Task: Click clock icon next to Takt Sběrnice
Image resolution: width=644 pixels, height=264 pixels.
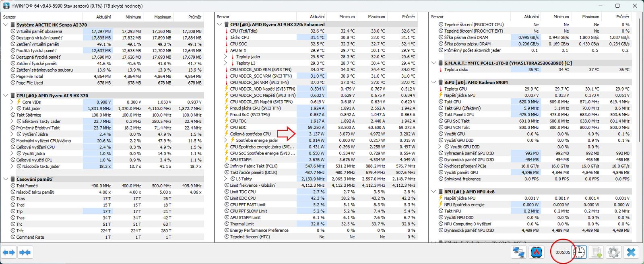Action: [x=13, y=115]
